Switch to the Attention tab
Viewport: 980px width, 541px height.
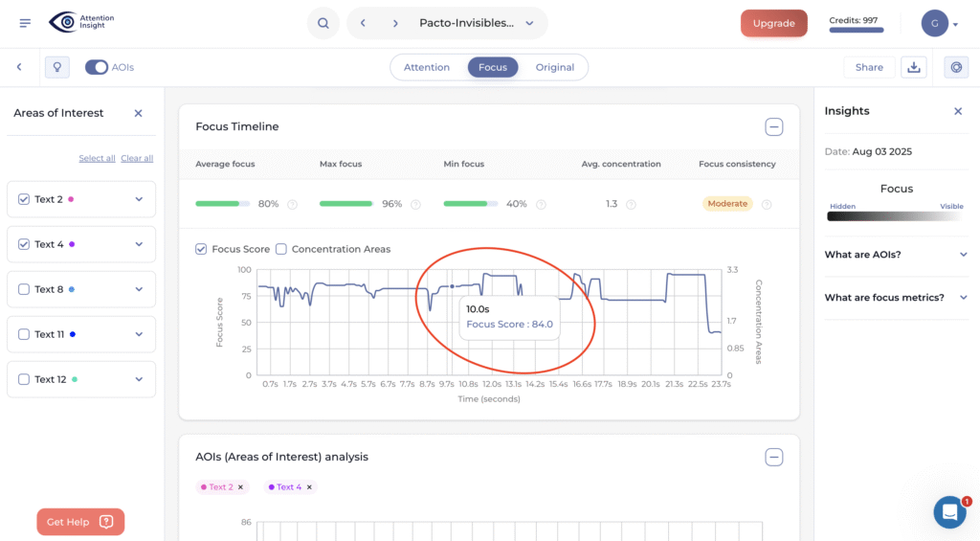pos(427,67)
